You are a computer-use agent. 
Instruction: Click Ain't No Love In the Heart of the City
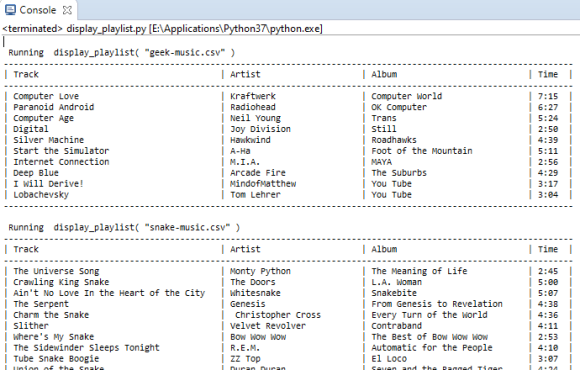pyautogui.click(x=109, y=293)
